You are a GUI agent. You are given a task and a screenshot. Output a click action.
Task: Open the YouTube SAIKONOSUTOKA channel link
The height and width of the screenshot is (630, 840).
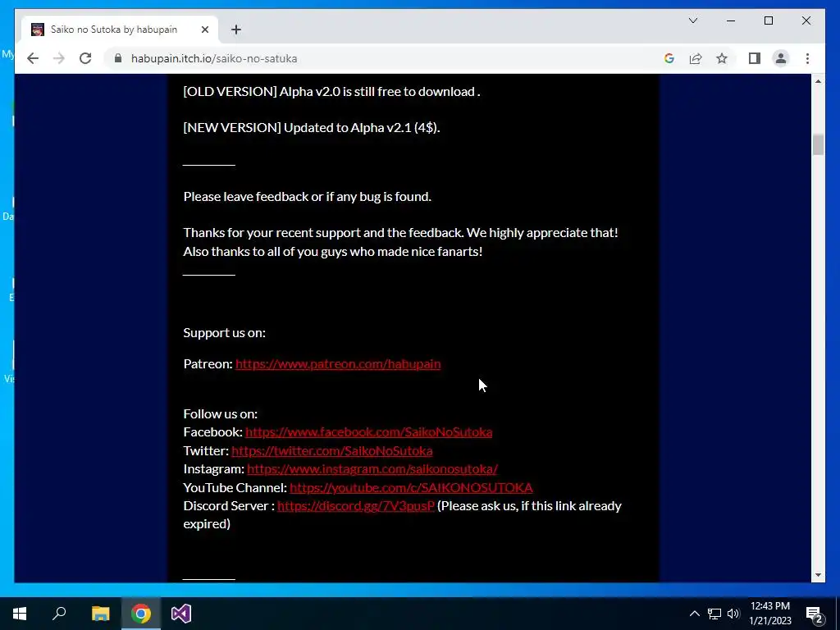tap(411, 487)
